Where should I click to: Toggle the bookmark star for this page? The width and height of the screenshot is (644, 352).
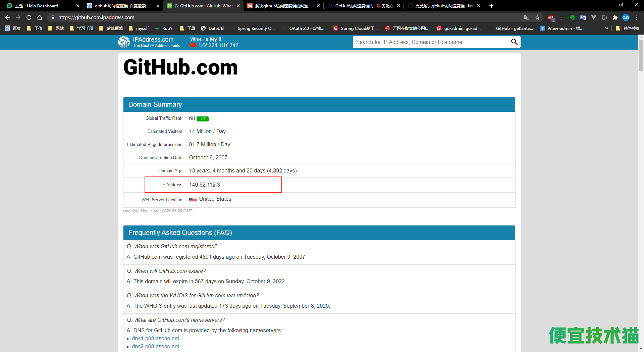click(x=537, y=17)
